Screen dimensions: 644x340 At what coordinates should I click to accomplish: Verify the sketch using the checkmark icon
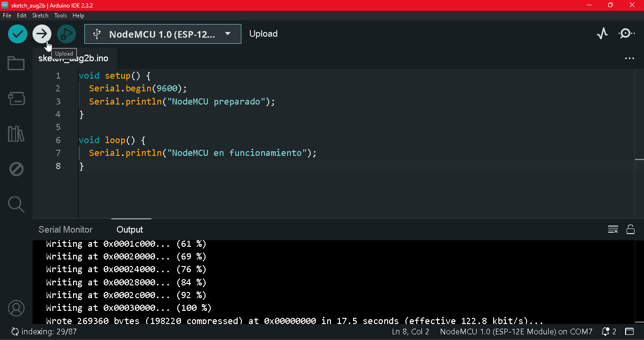coord(17,33)
